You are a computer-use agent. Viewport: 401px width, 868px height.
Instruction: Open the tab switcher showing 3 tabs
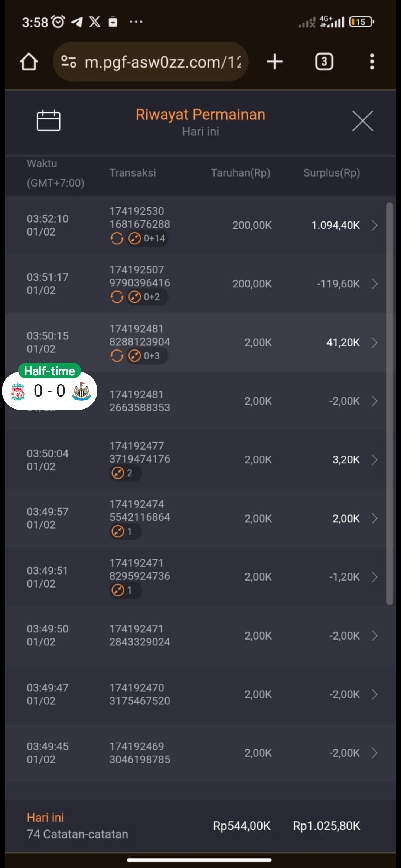tap(324, 62)
